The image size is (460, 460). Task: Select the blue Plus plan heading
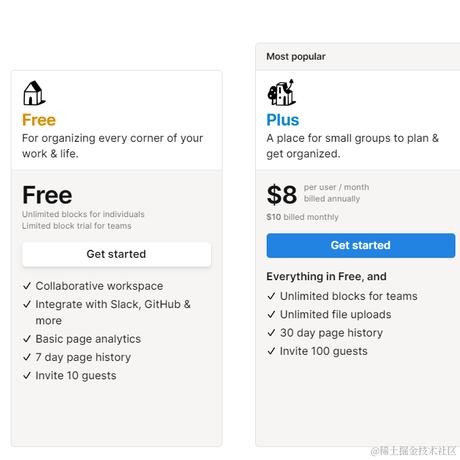283,120
